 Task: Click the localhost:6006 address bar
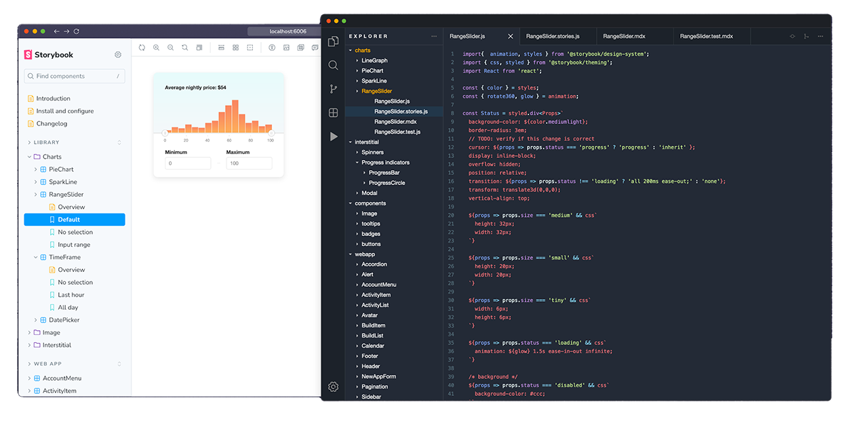(283, 31)
